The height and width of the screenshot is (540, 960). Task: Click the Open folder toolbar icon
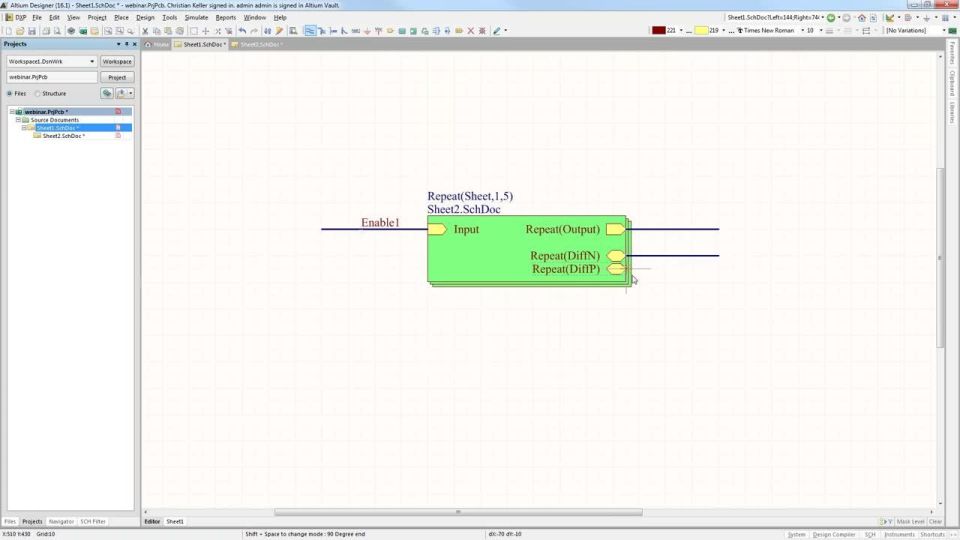coord(20,31)
